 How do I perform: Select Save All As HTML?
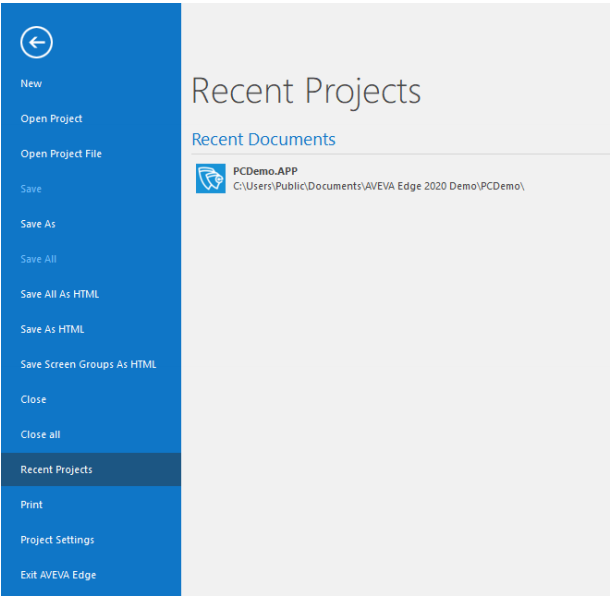coord(59,294)
